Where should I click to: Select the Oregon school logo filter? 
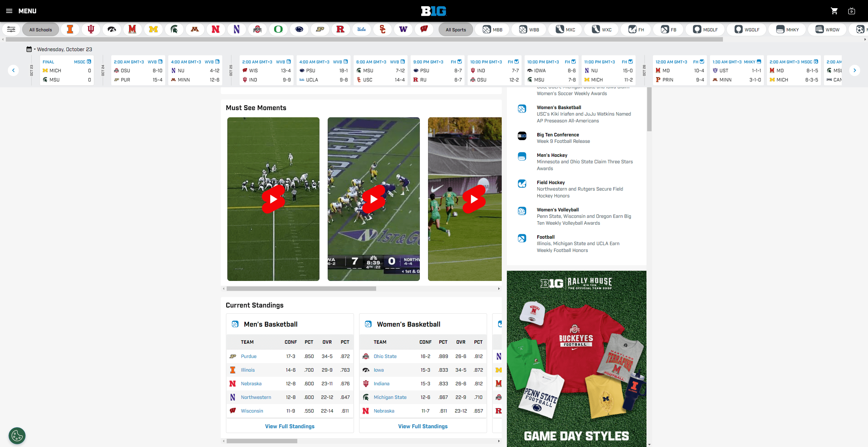tap(278, 29)
